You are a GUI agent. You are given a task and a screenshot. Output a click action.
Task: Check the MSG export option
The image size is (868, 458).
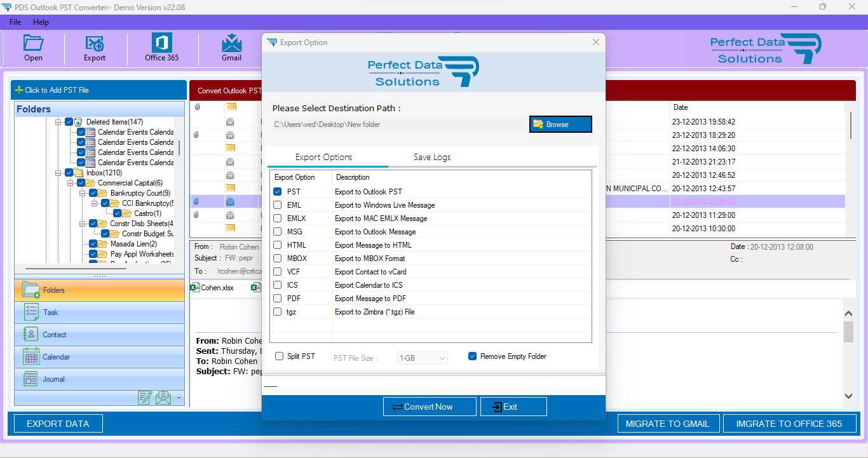(278, 231)
